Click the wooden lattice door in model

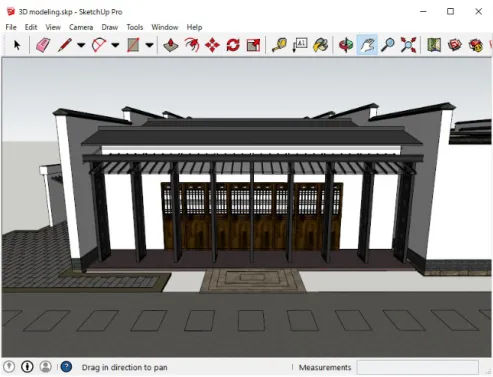pos(252,216)
